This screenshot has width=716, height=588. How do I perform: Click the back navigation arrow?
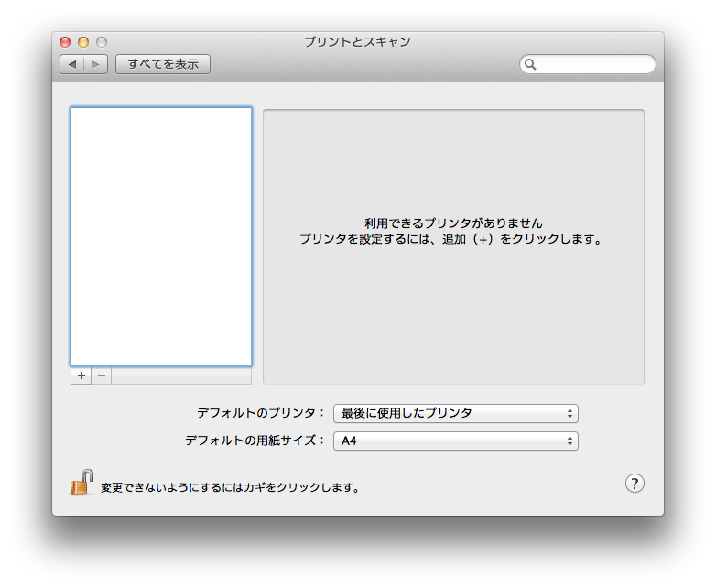72,64
